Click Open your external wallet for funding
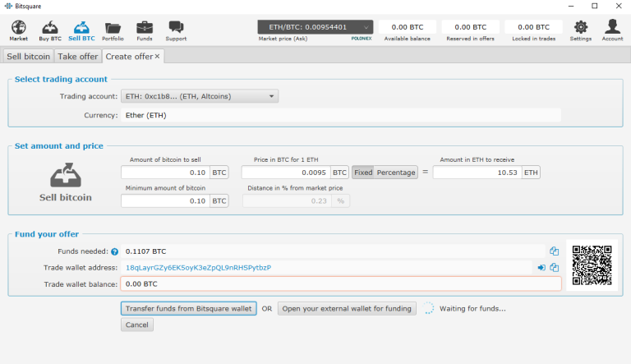Viewport: 631px width, 364px height. 346,308
